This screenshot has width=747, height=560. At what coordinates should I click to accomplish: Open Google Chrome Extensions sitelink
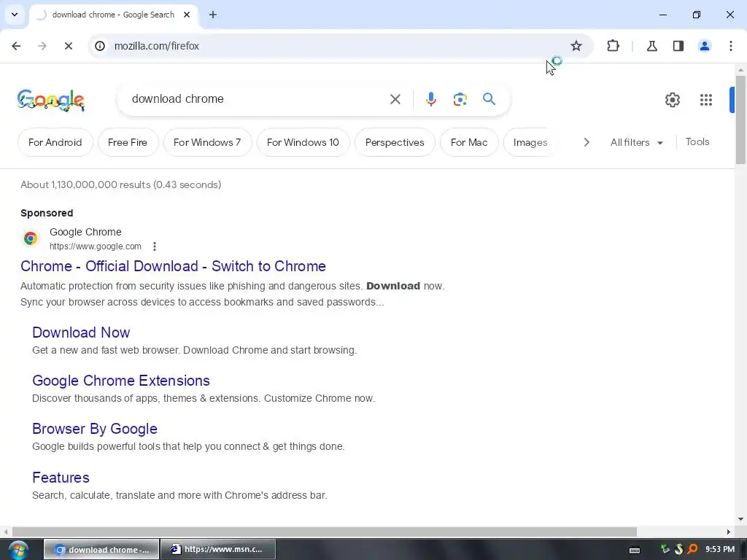(x=121, y=381)
